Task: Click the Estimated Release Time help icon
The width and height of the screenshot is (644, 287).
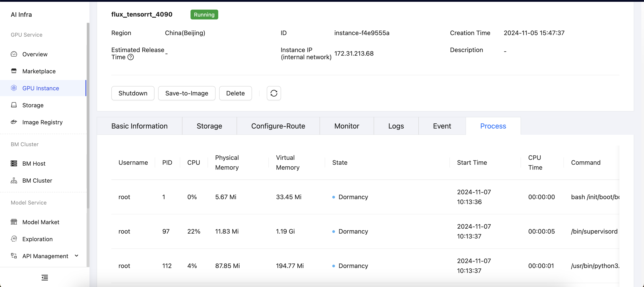Action: [x=131, y=57]
